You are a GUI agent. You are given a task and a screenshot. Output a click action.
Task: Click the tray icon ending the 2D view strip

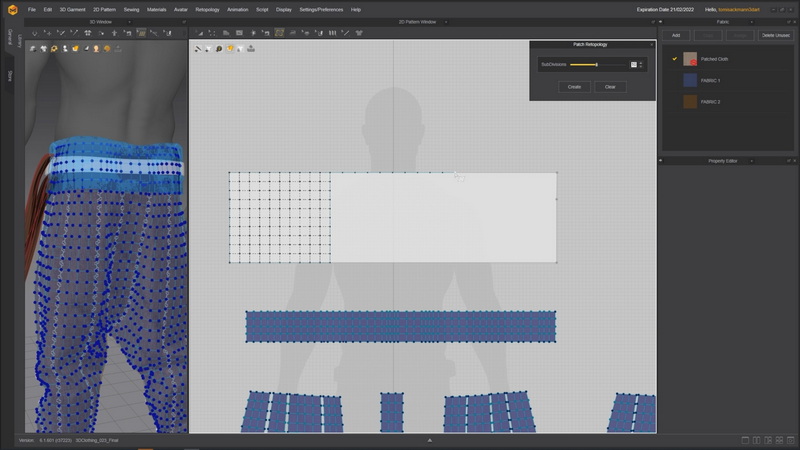point(251,49)
